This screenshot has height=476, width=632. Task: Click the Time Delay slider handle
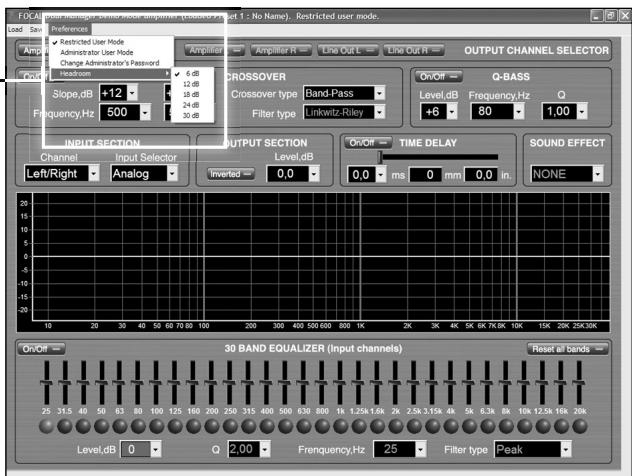pos(379,157)
